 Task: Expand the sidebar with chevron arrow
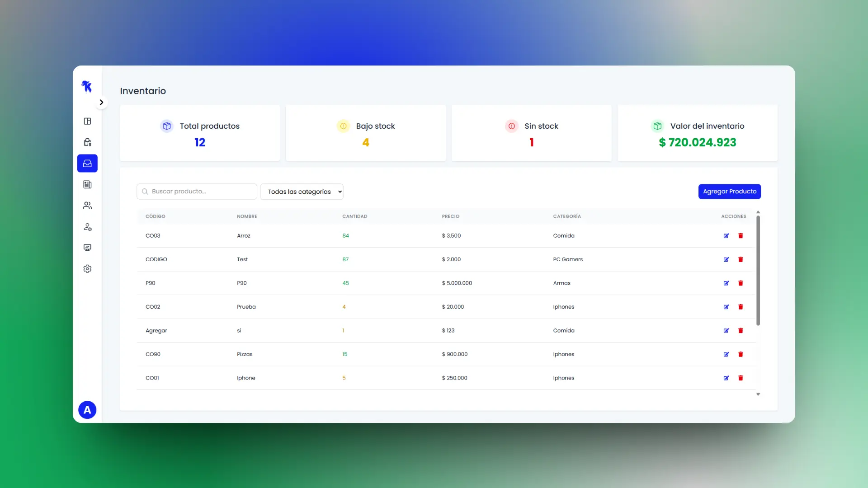[101, 103]
